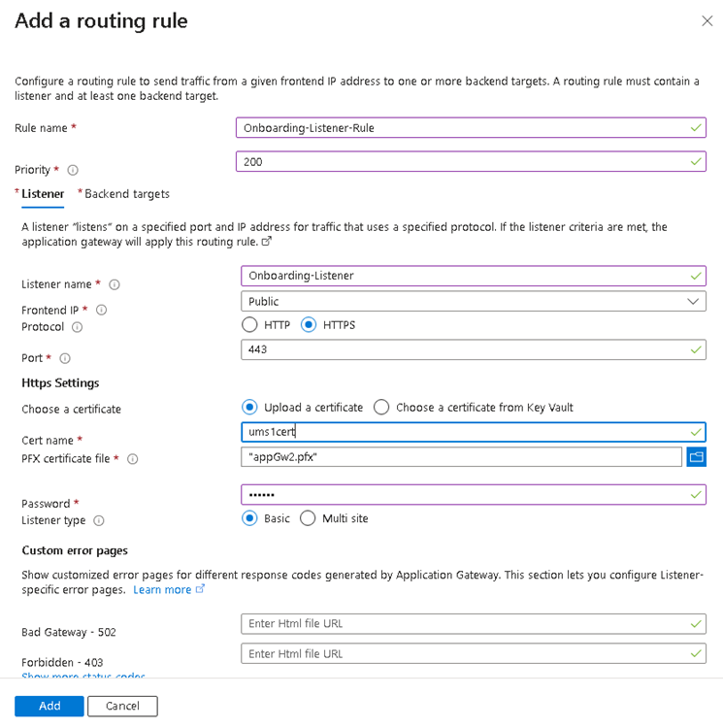
Task: Select the HTTPS protocol radio button
Action: [309, 325]
